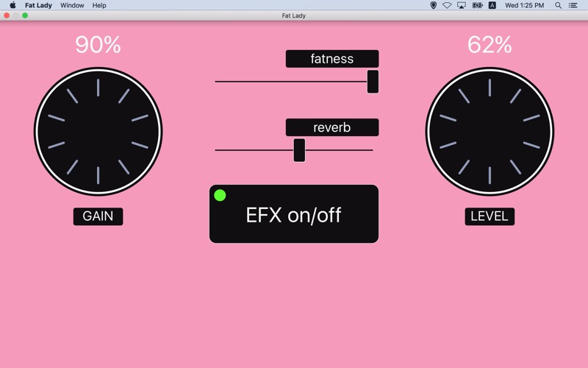Image resolution: width=588 pixels, height=368 pixels.
Task: Click the fatness slider handle
Action: click(x=373, y=82)
